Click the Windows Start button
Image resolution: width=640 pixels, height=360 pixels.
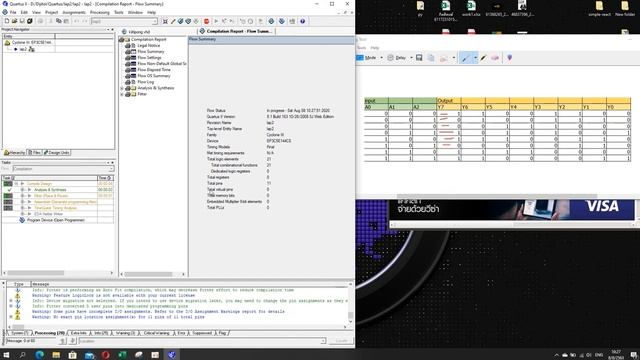pyautogui.click(x=6, y=355)
